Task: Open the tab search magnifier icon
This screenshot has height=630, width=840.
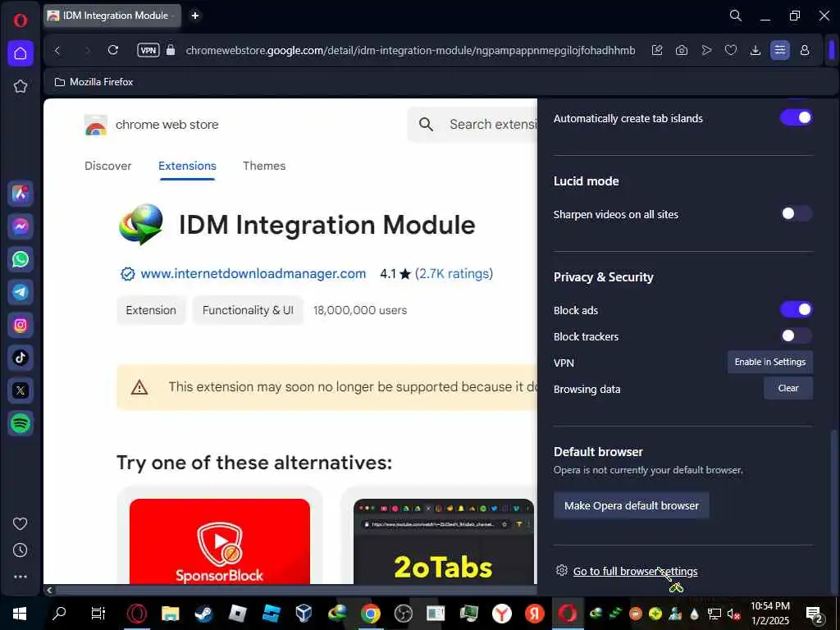Action: 736,16
